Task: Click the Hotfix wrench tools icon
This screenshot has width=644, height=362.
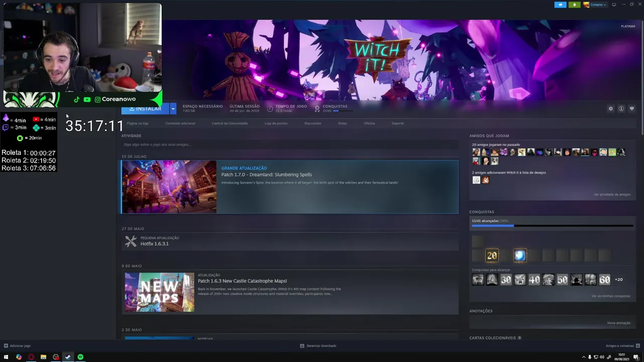Action: click(131, 241)
